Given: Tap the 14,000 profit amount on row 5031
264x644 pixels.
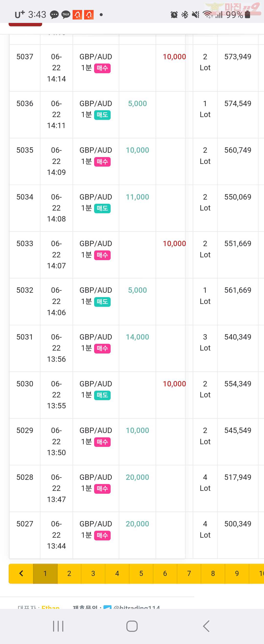Looking at the screenshot, I should pyautogui.click(x=137, y=337).
